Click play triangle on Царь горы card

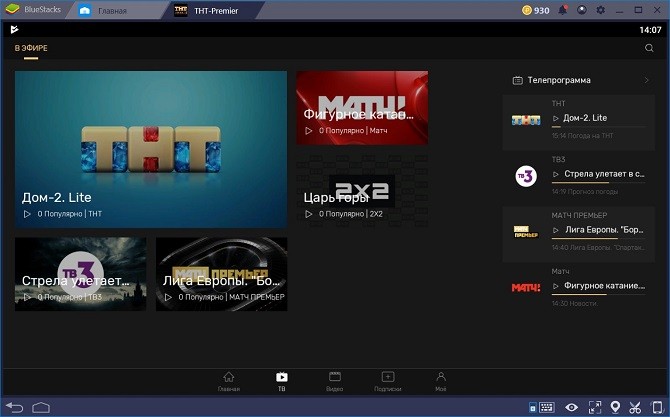(x=309, y=214)
